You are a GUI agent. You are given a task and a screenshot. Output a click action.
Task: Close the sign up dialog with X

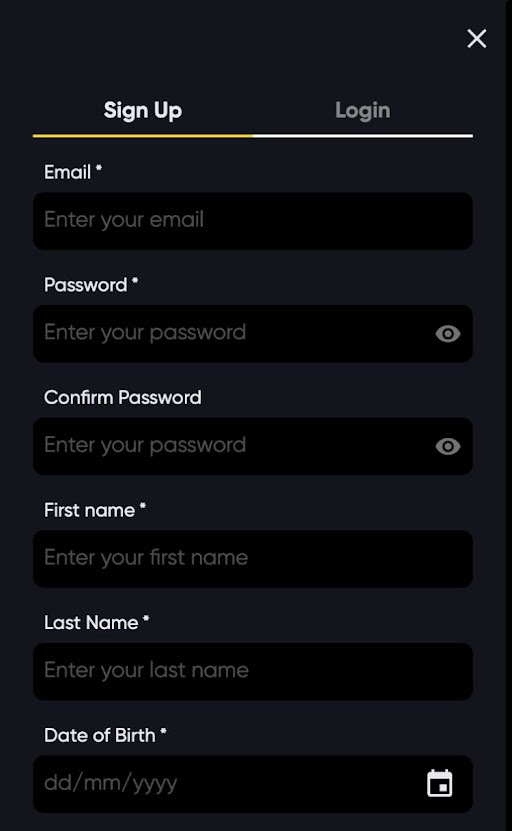pyautogui.click(x=476, y=38)
